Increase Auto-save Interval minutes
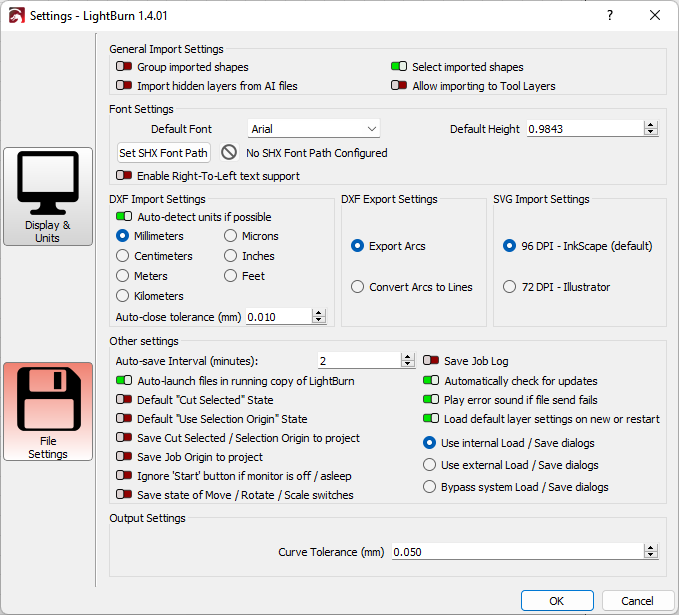This screenshot has width=679, height=615. 407,356
